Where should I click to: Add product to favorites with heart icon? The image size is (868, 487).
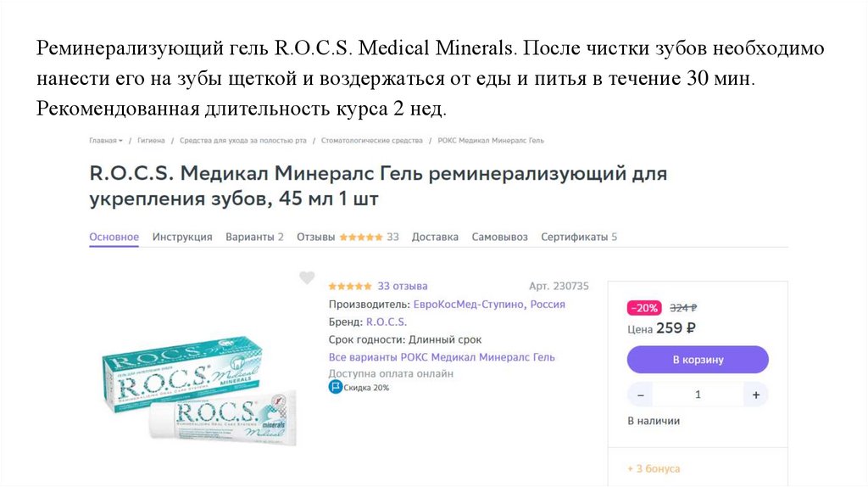click(307, 277)
